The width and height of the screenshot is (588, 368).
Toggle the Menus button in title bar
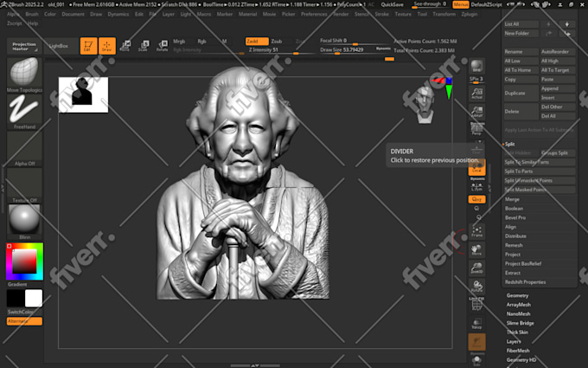(x=461, y=4)
